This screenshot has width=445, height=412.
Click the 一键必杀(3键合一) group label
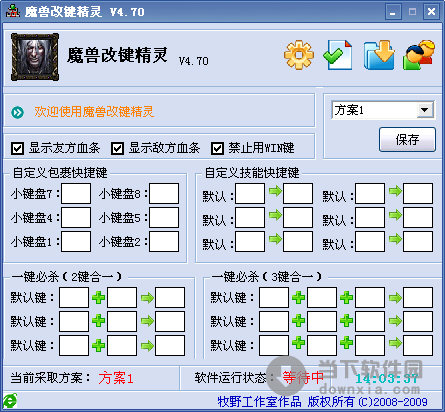[267, 276]
